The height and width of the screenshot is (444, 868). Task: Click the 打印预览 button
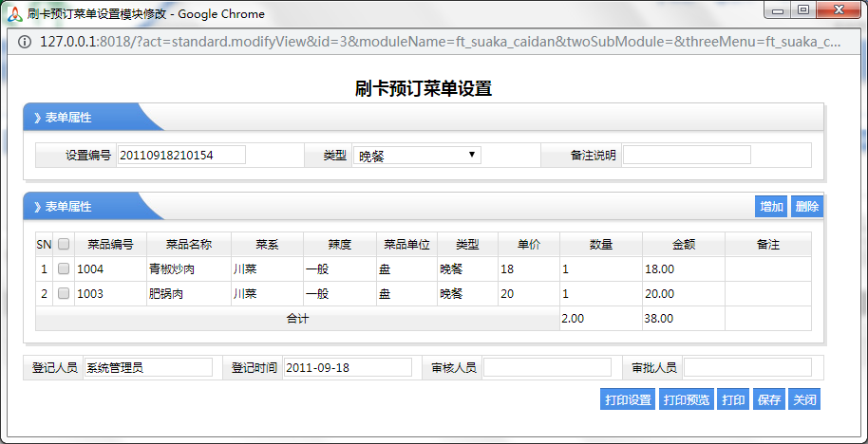[686, 400]
